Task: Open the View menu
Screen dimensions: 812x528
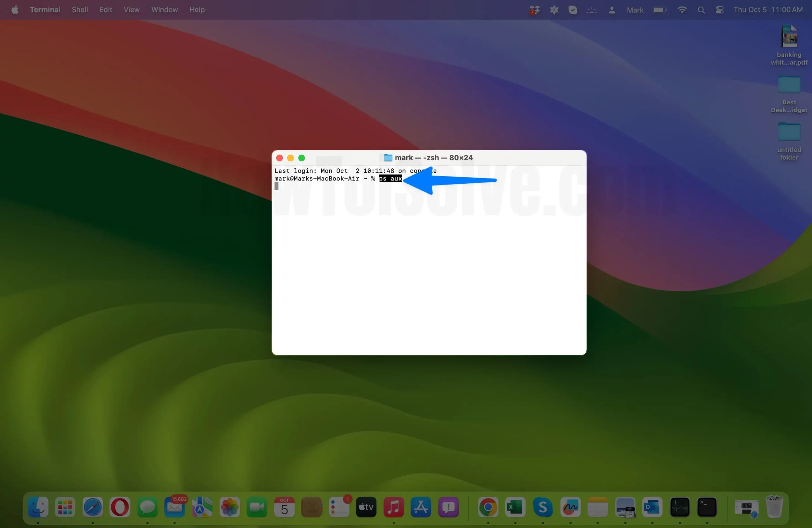Action: pos(131,10)
